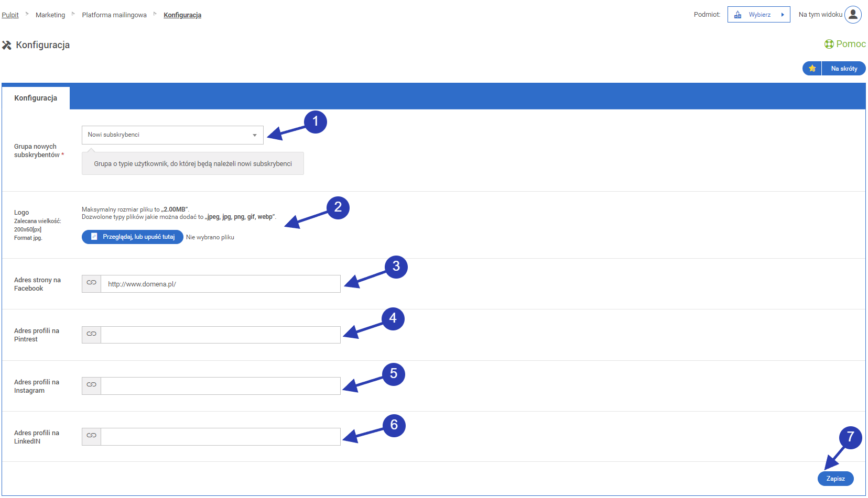868x498 pixels.
Task: Click the link icon beside Instagram field
Action: 92,386
